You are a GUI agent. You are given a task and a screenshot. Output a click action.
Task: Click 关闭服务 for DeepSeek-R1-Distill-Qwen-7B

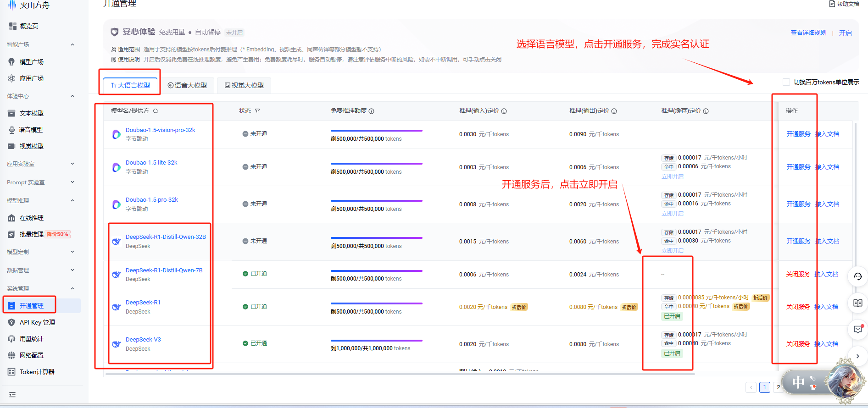(x=798, y=274)
